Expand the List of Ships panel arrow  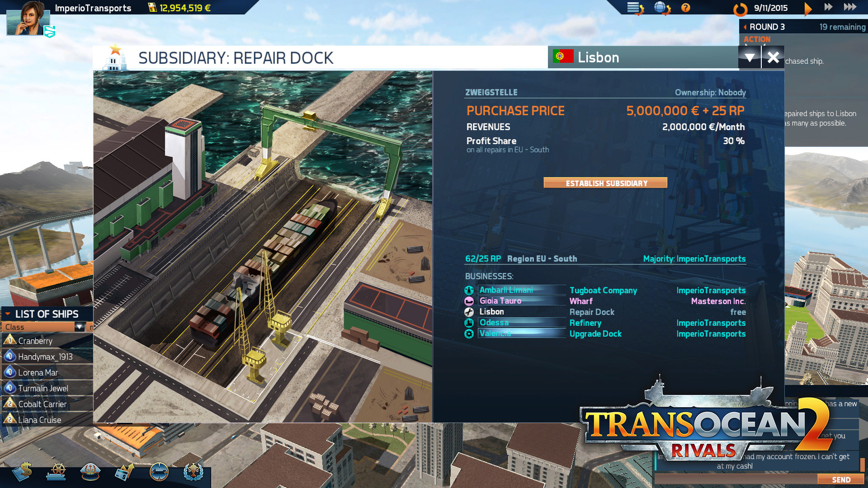click(x=8, y=314)
